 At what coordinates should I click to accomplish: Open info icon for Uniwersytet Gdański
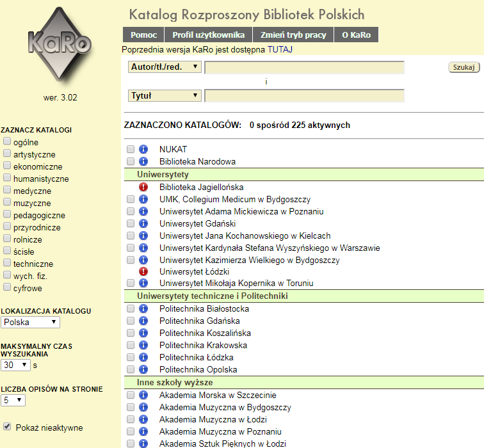point(143,223)
